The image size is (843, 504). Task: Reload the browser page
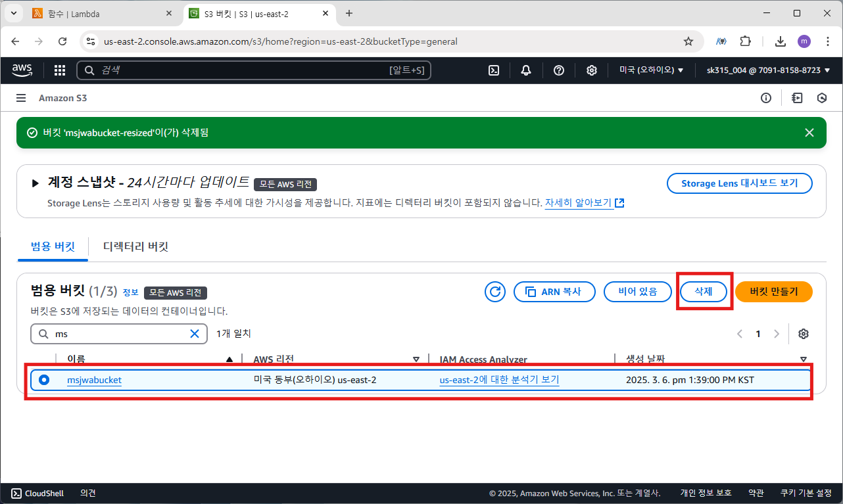[62, 41]
